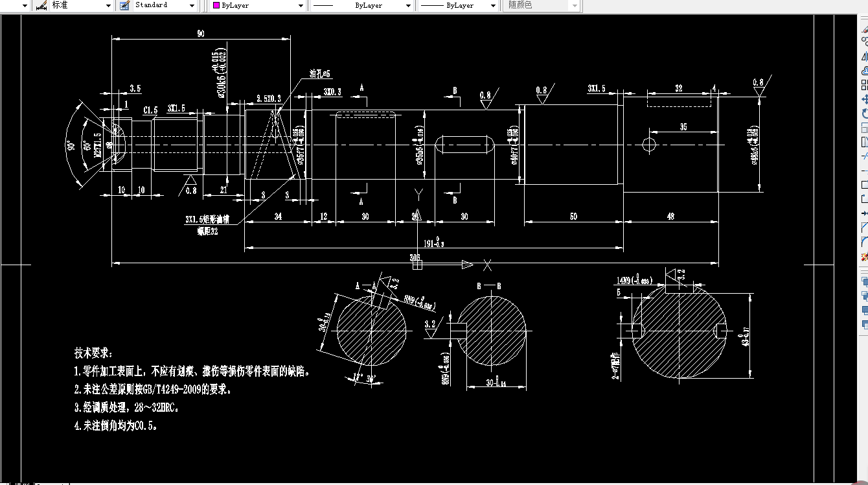
Task: Select the Scale tool
Action: click(x=864, y=128)
